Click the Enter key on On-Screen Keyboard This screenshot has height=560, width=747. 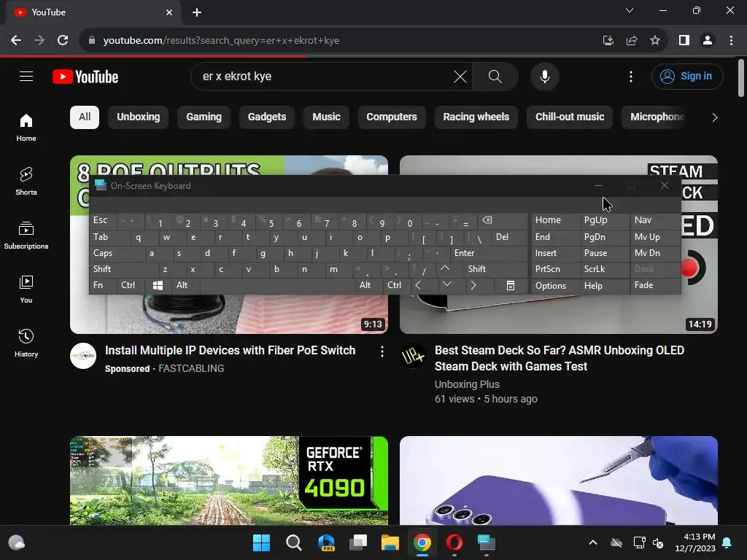tap(488, 253)
